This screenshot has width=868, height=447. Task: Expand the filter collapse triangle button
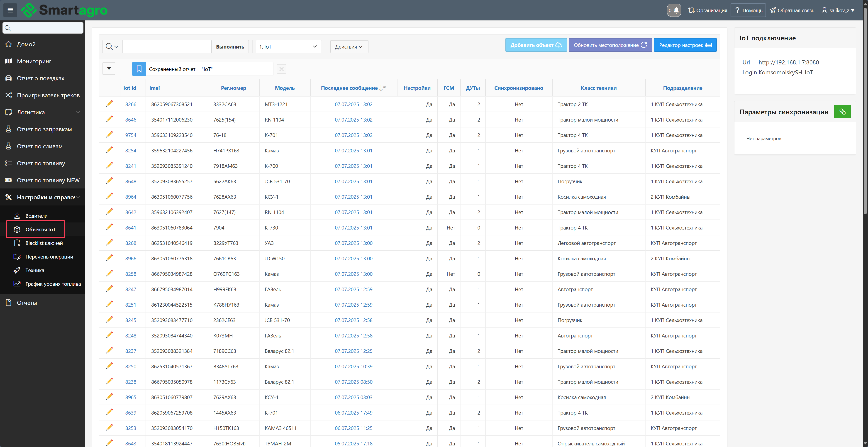(109, 69)
